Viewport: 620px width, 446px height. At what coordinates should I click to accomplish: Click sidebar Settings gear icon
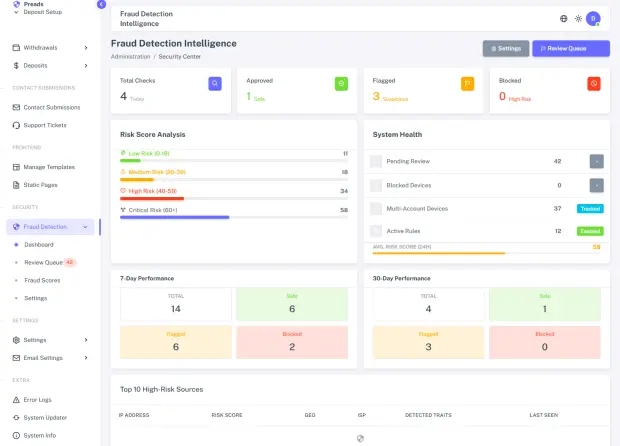click(16, 340)
